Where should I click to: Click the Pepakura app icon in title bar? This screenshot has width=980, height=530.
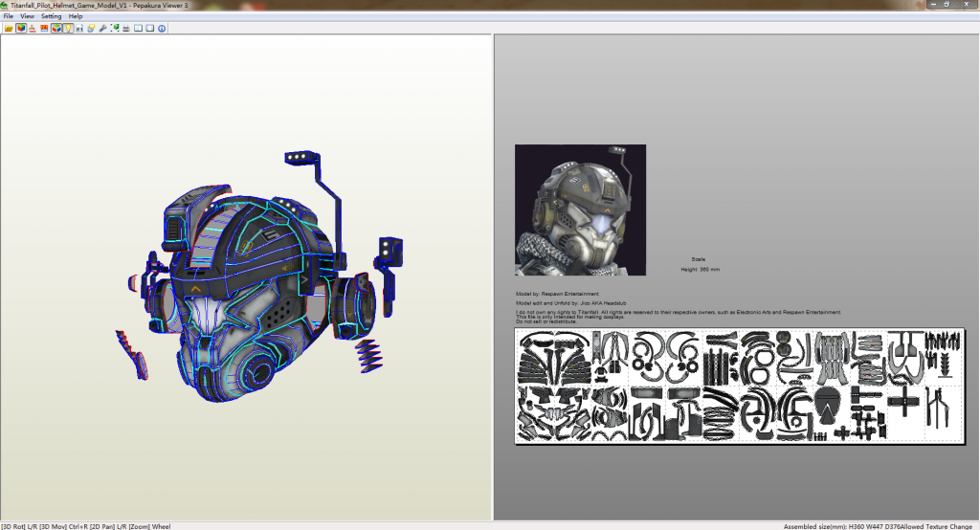5,5
